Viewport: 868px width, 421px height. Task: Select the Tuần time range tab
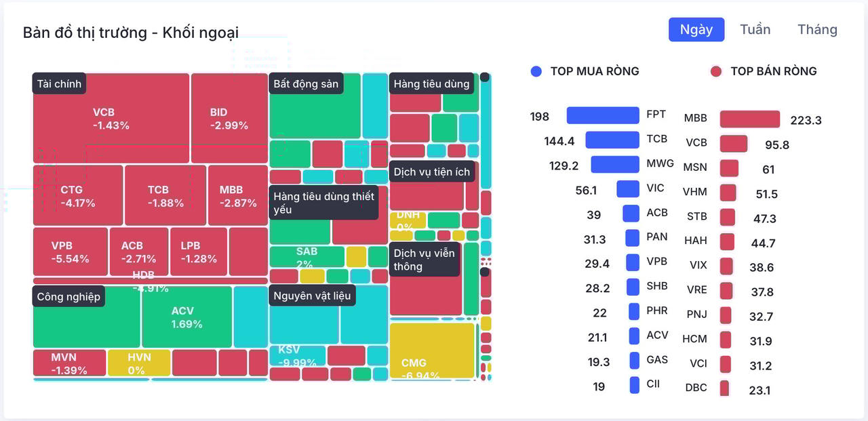[755, 30]
